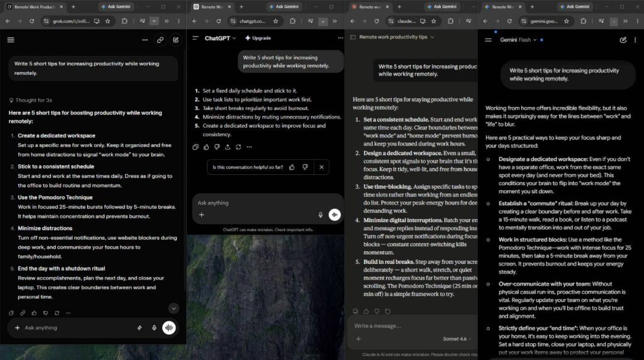Select the Claude 'Remote wor...' browser tab
Screen dimensions: 644x360
(370, 6)
